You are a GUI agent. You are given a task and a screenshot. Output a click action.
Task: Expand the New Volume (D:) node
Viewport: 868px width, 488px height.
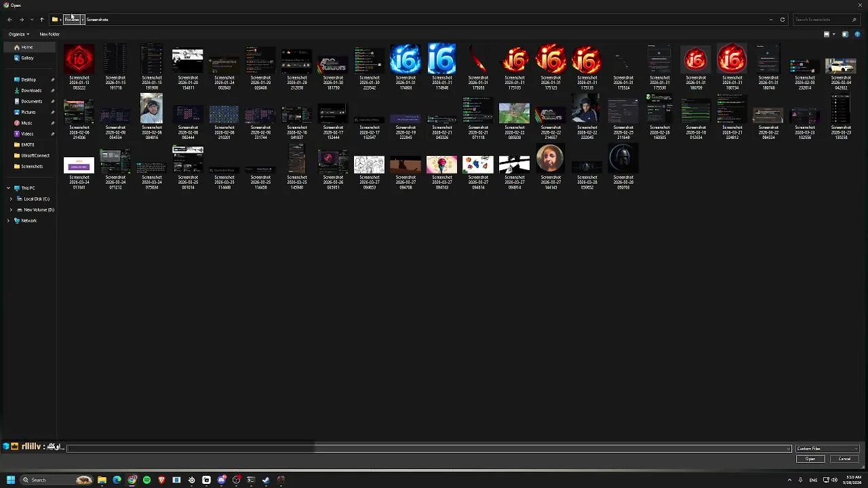coord(11,210)
